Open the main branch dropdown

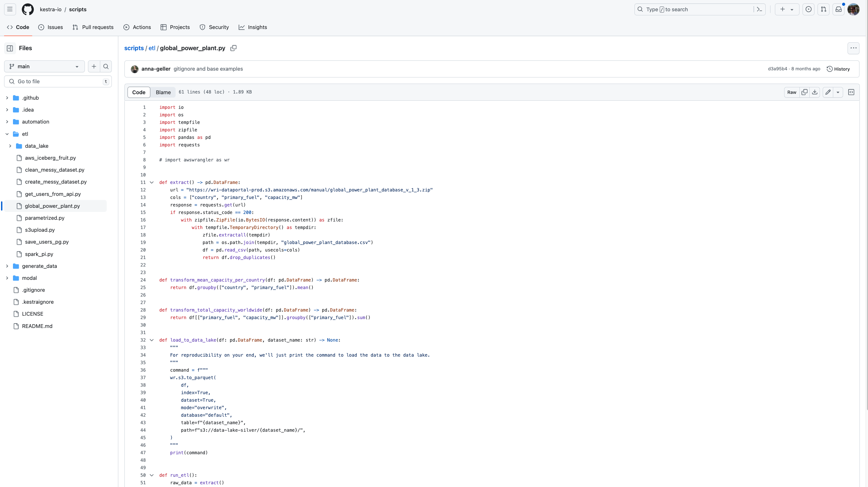[44, 66]
